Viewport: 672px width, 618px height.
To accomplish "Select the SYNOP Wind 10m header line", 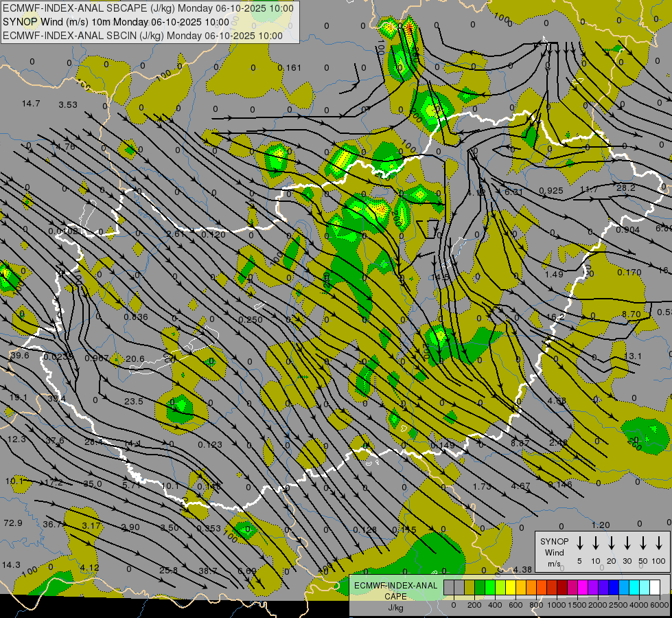I will [116, 22].
